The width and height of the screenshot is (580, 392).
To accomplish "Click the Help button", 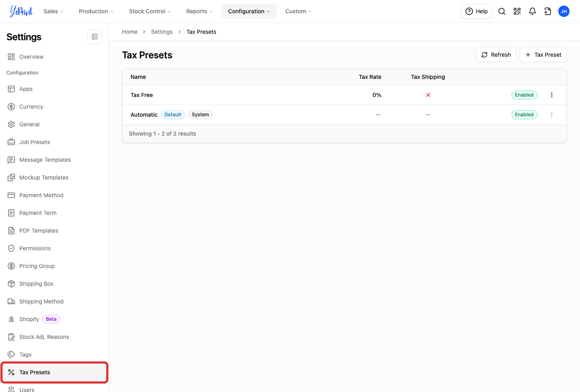I will pyautogui.click(x=476, y=11).
